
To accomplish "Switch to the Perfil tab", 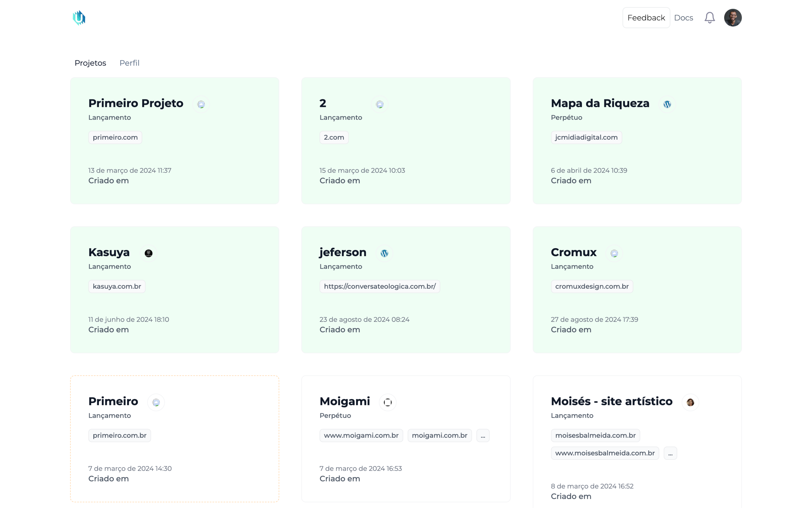I will (129, 63).
